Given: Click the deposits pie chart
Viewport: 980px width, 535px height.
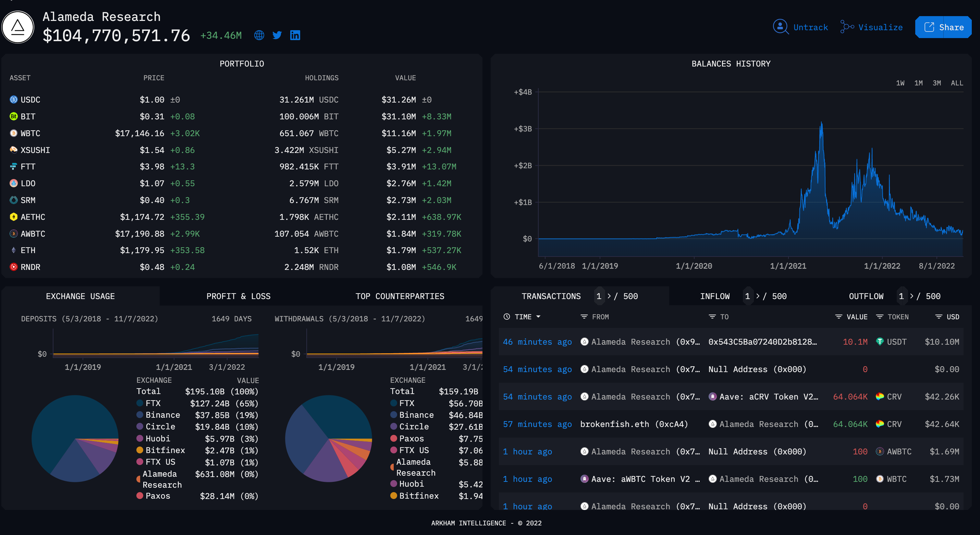Looking at the screenshot, I should click(x=75, y=439).
